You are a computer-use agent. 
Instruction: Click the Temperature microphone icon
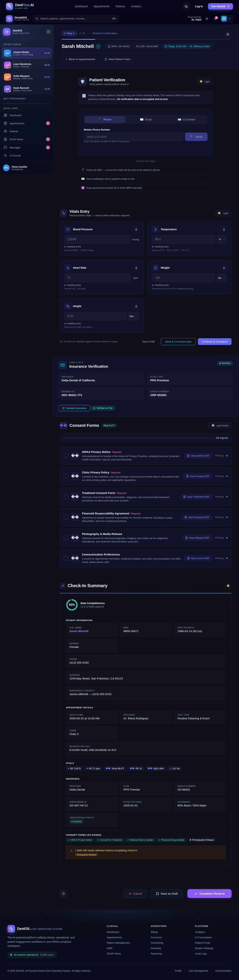coord(224,229)
